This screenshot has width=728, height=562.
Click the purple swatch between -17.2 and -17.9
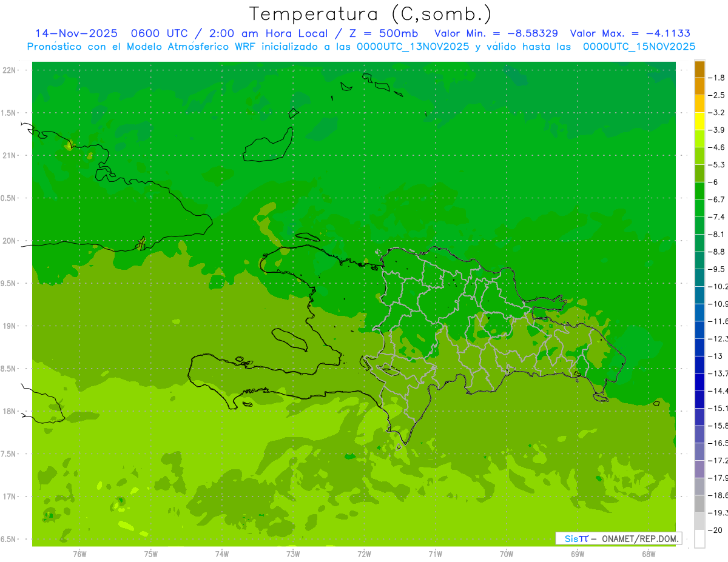coord(699,469)
